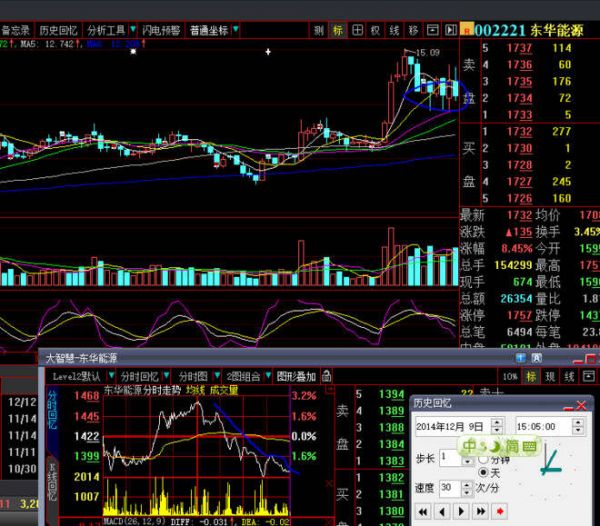Click the red record button in 历史回忆
Image resolution: width=600 pixels, height=526 pixels.
(498, 512)
